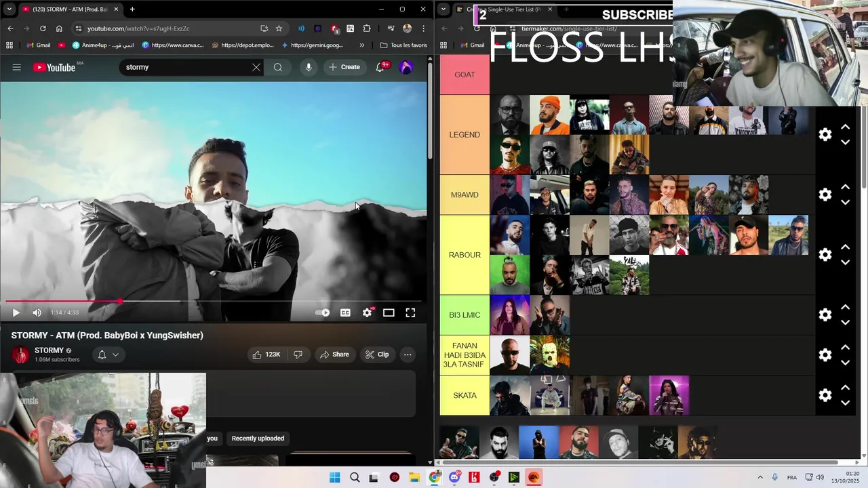The height and width of the screenshot is (488, 868).
Task: Move the LEGEND tier row up
Action: tap(846, 127)
